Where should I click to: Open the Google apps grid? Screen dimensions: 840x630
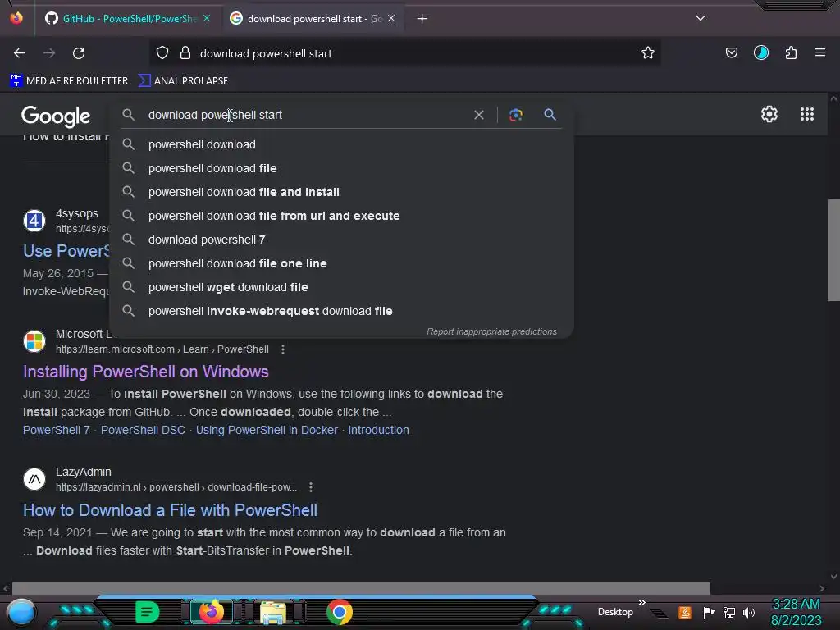coord(807,114)
